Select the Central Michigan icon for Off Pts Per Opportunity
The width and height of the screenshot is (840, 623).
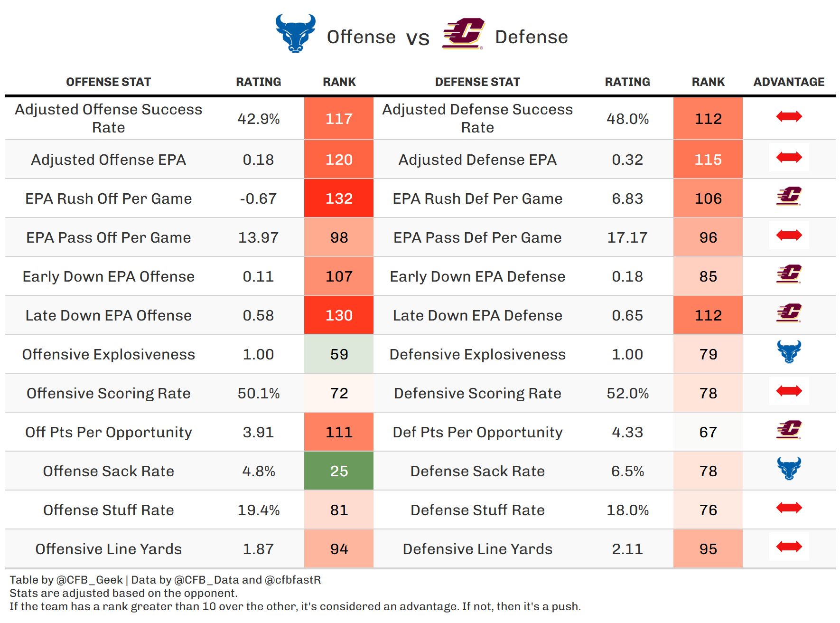789,430
